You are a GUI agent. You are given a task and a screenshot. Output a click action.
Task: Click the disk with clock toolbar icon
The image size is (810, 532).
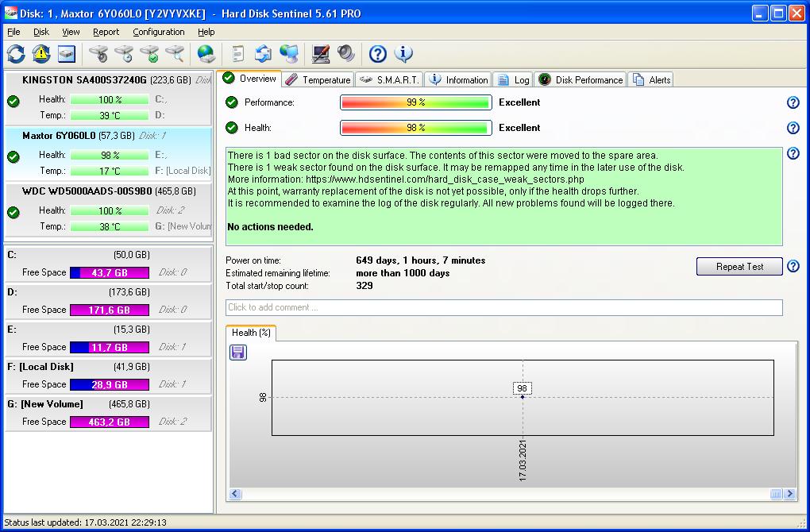(x=125, y=53)
